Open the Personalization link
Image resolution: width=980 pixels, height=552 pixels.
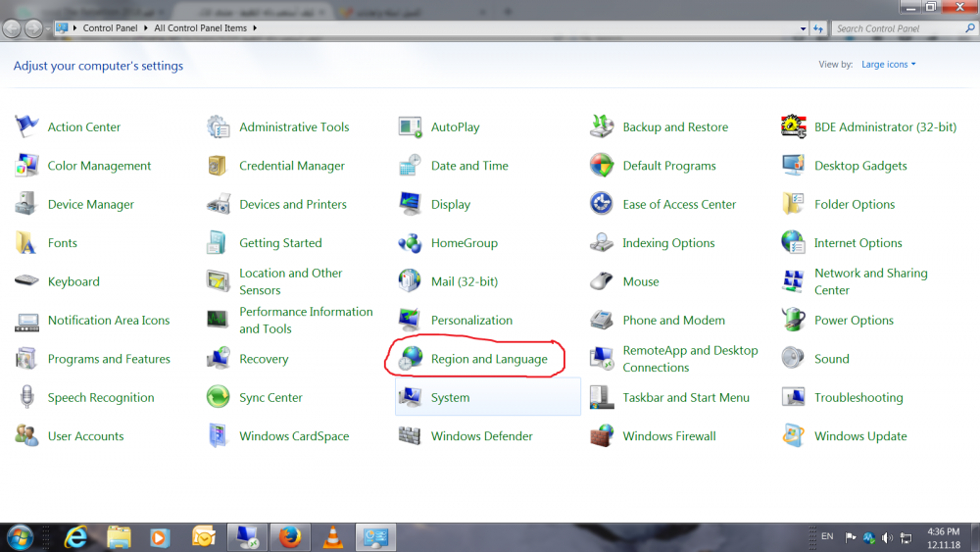[471, 320]
